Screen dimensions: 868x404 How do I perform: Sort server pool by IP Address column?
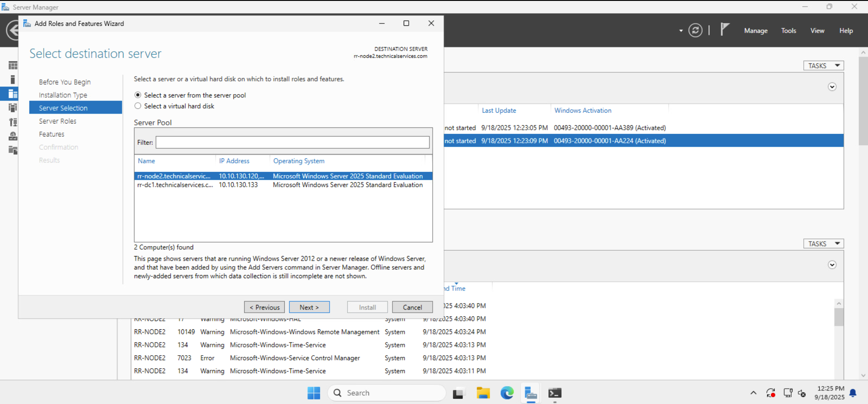tap(234, 161)
